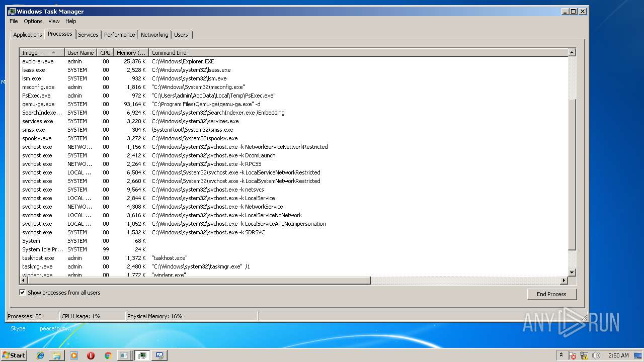Open Internet Explorer from the taskbar
The height and width of the screenshot is (362, 644).
coord(40,355)
